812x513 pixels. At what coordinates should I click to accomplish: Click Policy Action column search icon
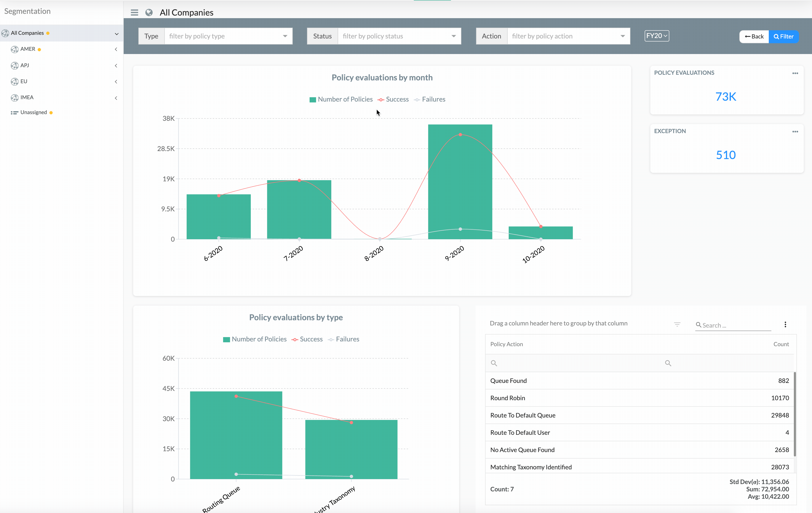point(494,363)
